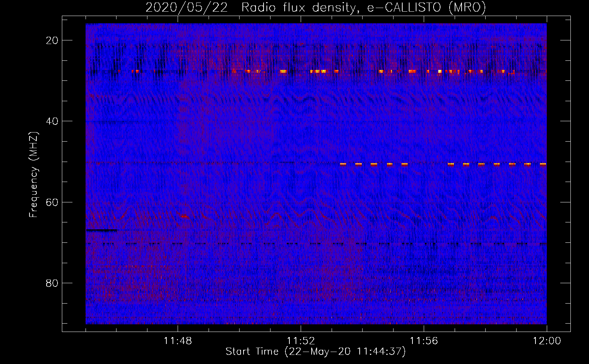Image resolution: width=589 pixels, height=364 pixels.
Task: Click the '20' frequency tick label
Action: tap(52, 40)
